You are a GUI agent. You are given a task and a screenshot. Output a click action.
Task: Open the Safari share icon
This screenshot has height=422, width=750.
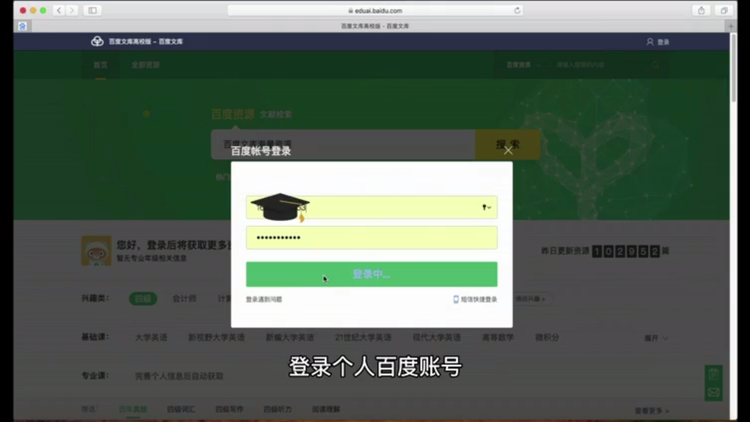[701, 10]
